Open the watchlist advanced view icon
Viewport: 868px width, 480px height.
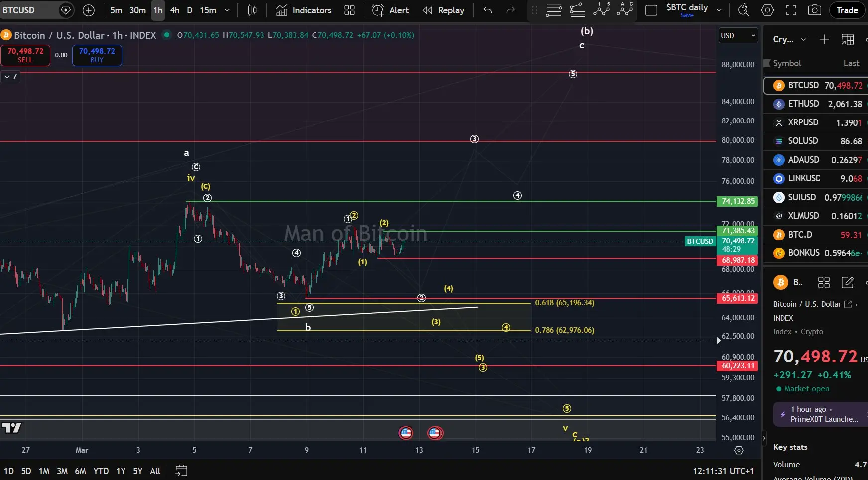pyautogui.click(x=848, y=39)
